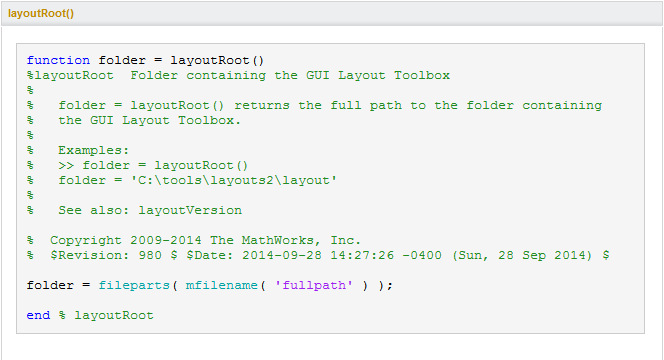Screen dimensions: 664x360
Task: Click the '>> folder = layoutRoot()' example line
Action: 137,166
